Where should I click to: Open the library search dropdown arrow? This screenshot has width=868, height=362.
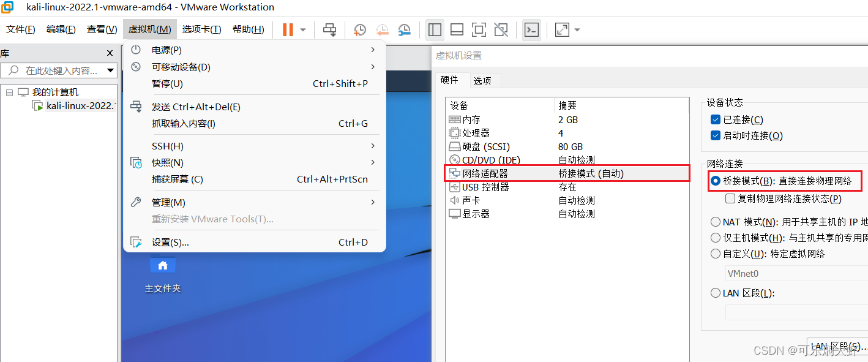pyautogui.click(x=111, y=70)
